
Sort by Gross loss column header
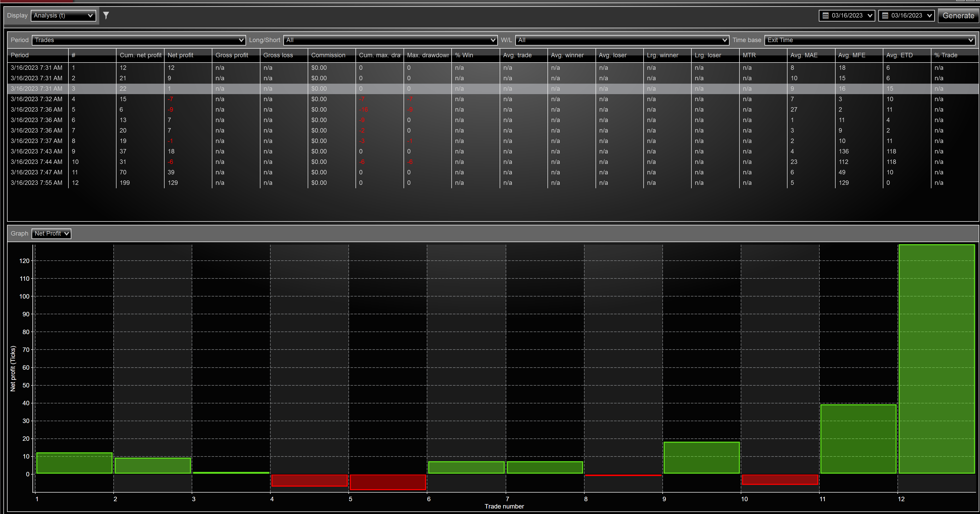pos(284,55)
